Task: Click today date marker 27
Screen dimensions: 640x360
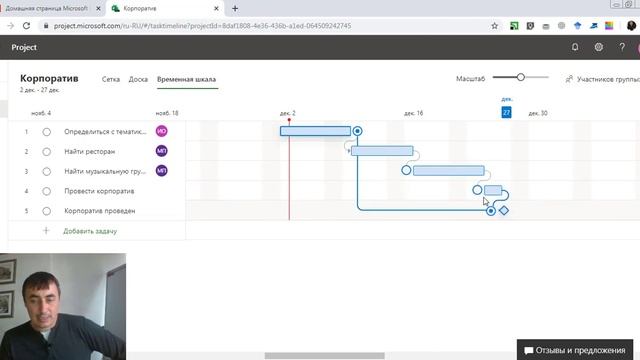Action: tap(506, 112)
